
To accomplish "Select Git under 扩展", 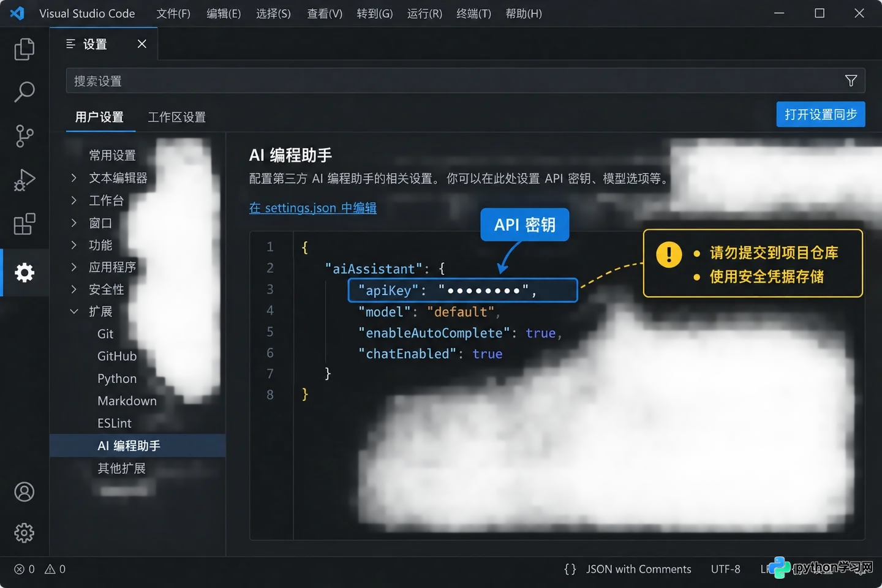I will coord(105,334).
